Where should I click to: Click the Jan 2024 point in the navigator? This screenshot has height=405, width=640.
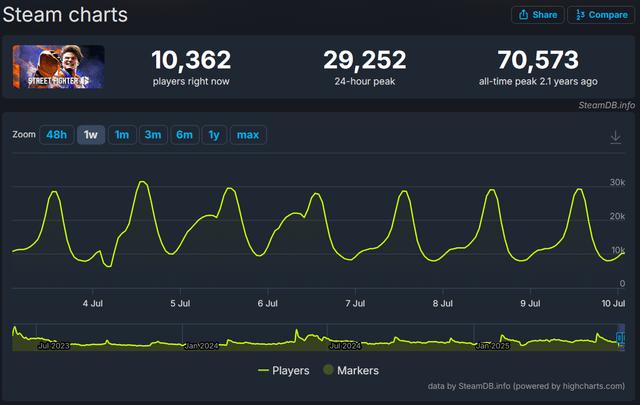tap(202, 346)
